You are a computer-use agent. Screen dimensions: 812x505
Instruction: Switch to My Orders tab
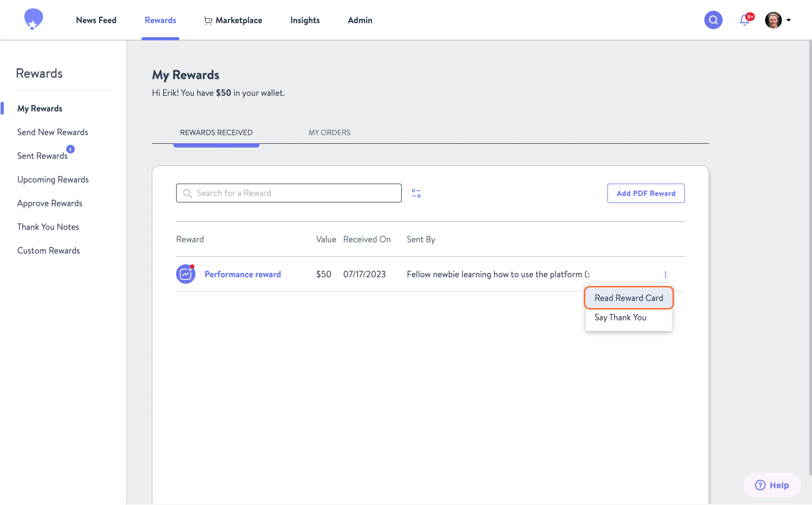click(x=330, y=133)
